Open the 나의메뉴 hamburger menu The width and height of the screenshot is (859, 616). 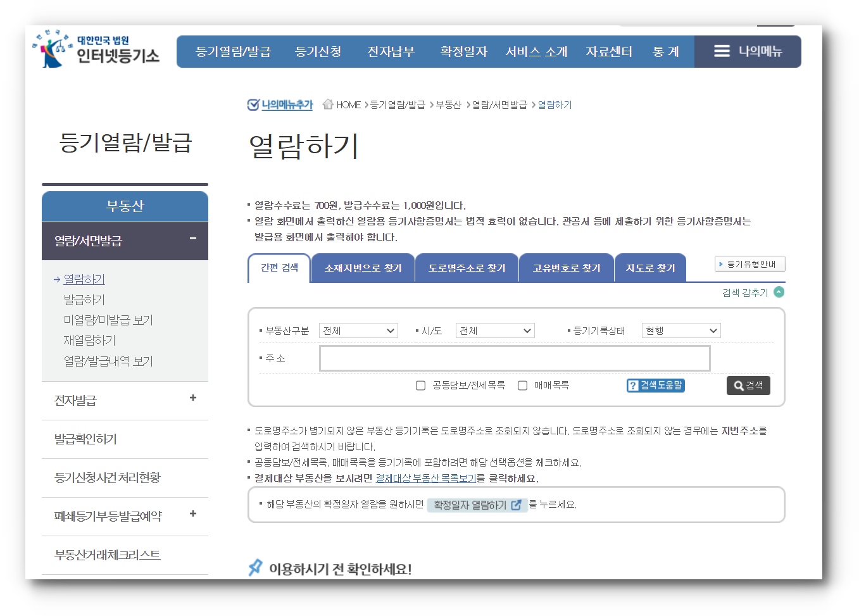722,51
